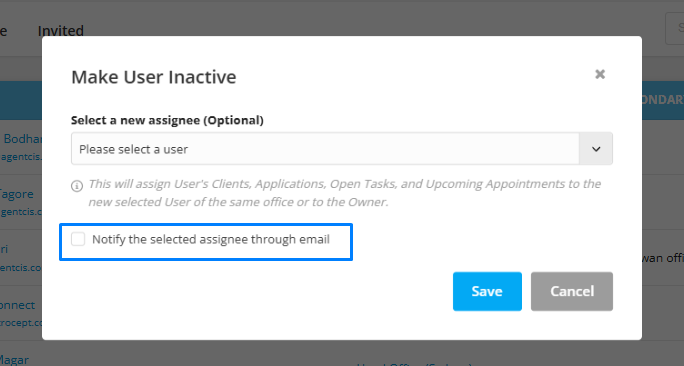684x366 pixels.
Task: Click the search field behind the dialog
Action: [x=674, y=28]
